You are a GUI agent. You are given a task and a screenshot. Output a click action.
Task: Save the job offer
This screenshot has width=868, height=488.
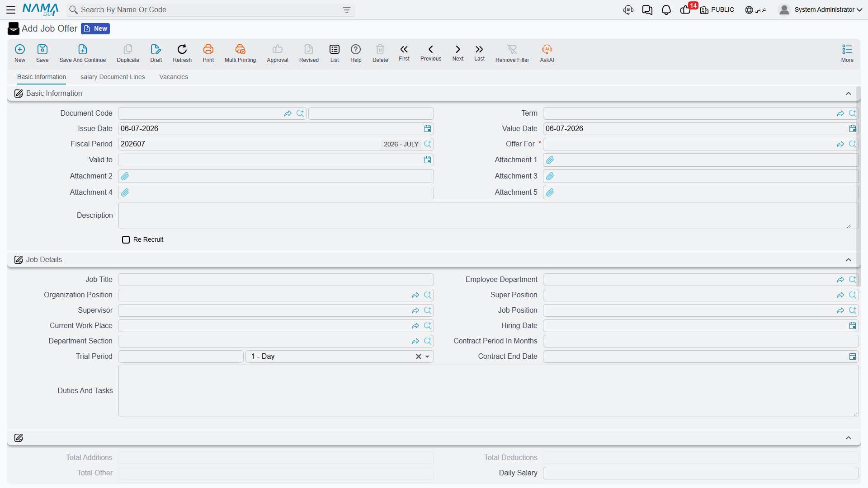coord(42,49)
